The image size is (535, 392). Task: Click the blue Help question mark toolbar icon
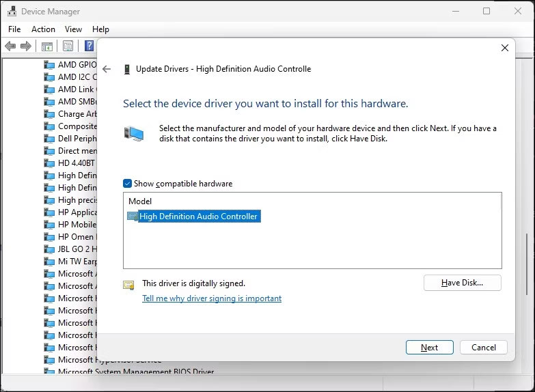[89, 46]
